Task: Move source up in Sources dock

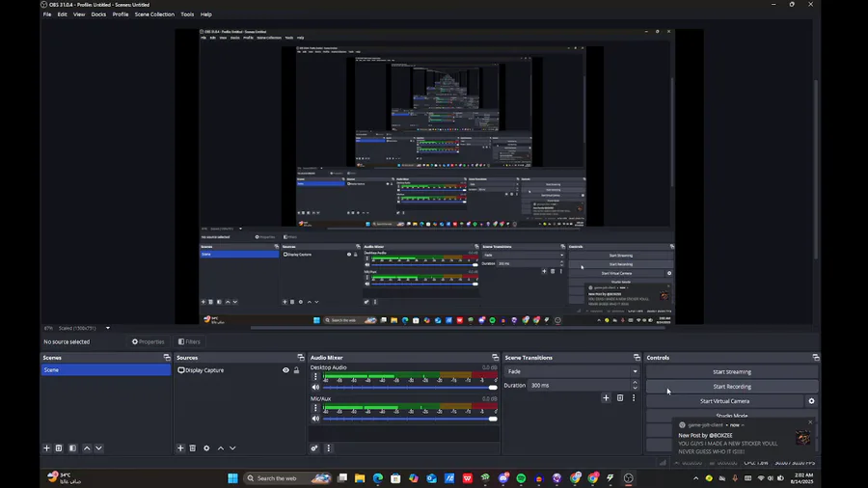Action: pos(221,448)
